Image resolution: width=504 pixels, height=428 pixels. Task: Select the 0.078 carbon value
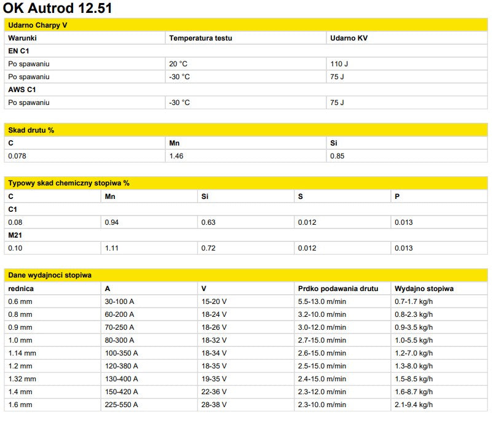(17, 156)
